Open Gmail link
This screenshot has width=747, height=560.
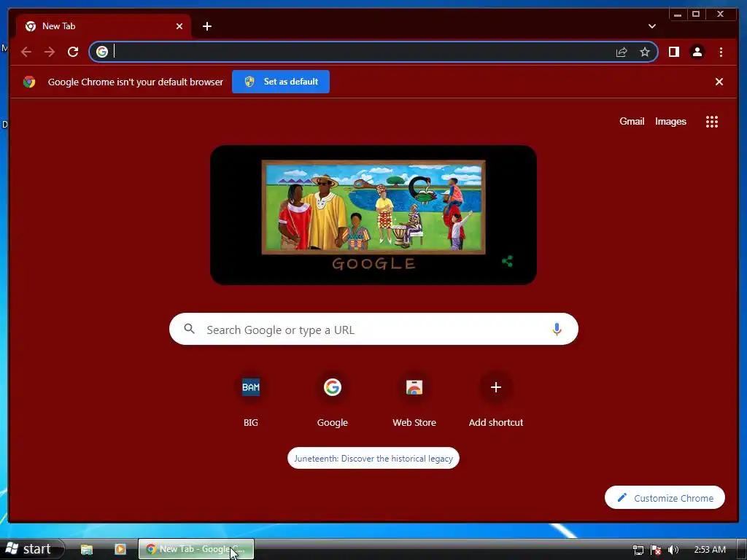pyautogui.click(x=632, y=122)
